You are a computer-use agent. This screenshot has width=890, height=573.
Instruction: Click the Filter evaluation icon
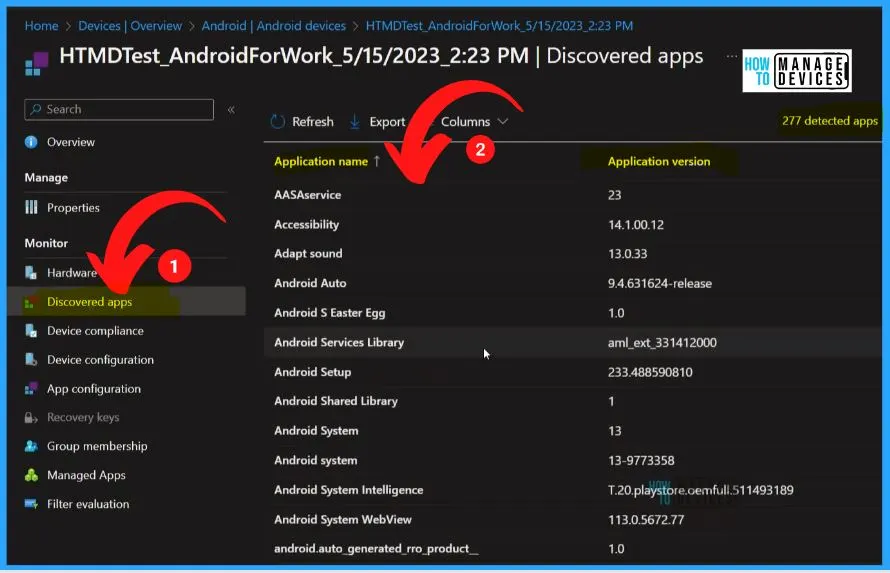tap(31, 504)
